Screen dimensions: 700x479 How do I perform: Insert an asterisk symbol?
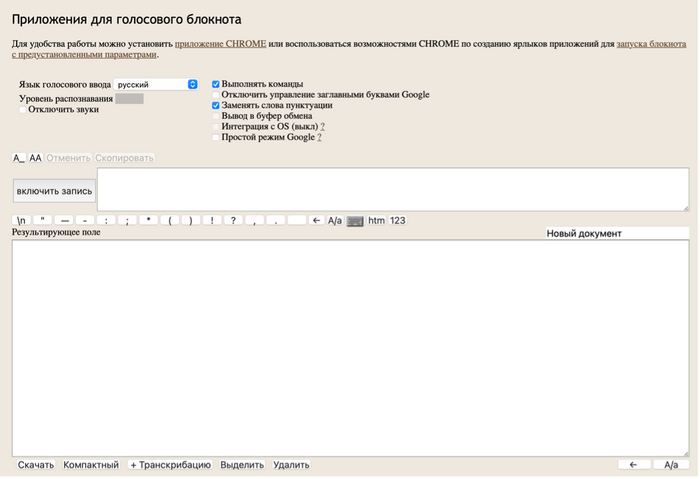[x=149, y=221]
